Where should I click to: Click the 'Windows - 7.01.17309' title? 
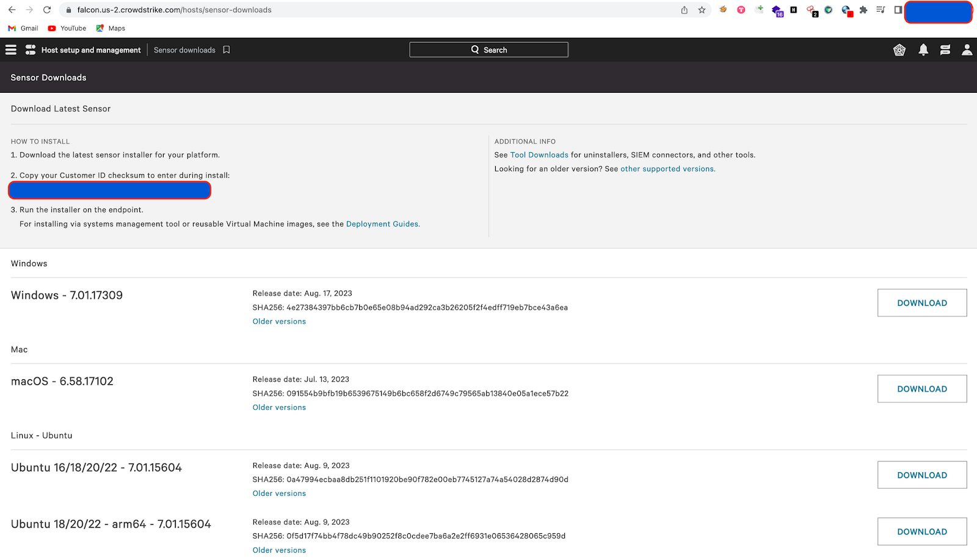[67, 296]
